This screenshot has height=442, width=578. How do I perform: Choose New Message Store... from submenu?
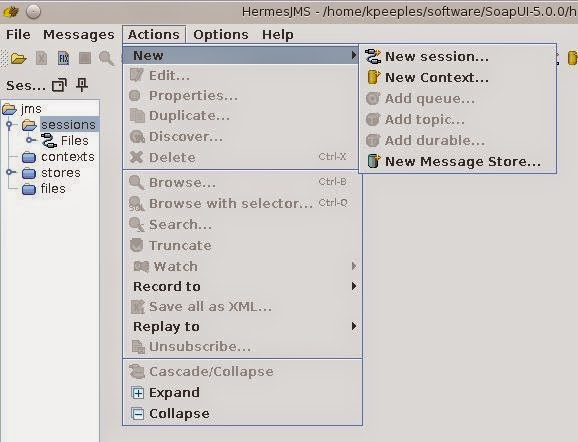[x=457, y=161]
